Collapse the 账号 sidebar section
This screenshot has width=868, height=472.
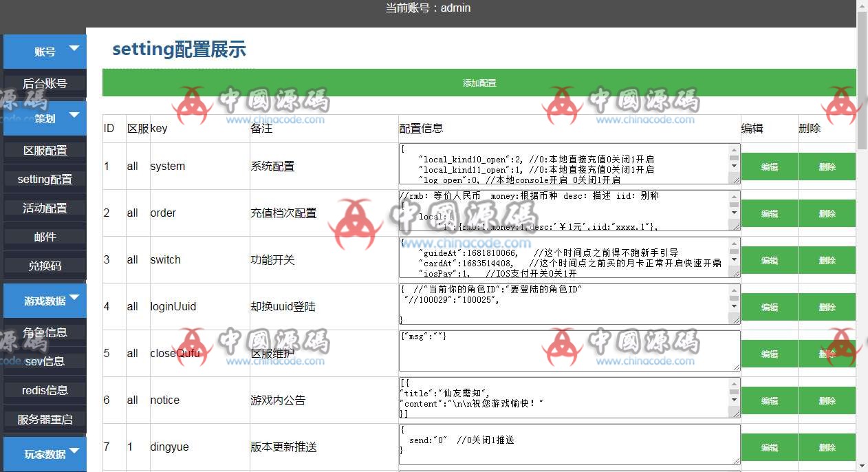point(44,51)
